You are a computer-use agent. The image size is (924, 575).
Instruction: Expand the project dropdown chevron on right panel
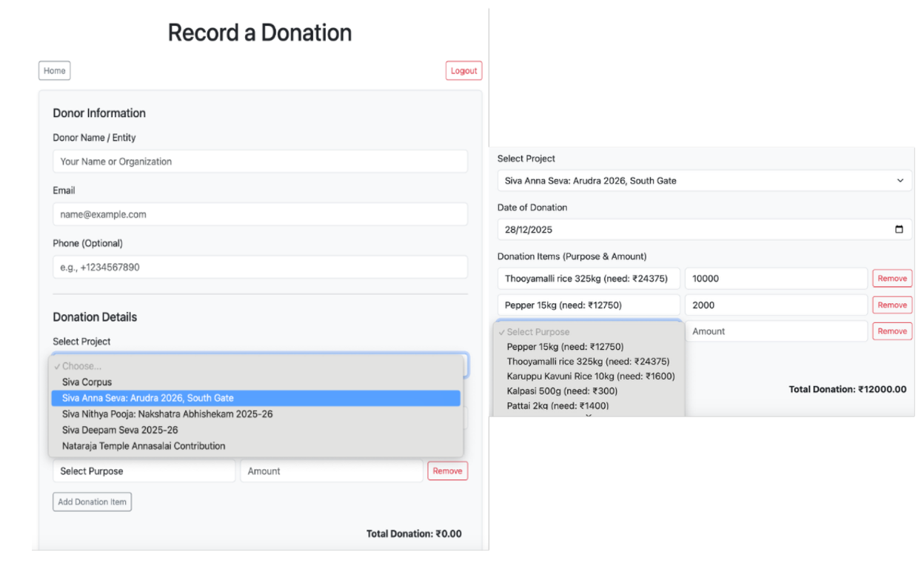coord(900,180)
